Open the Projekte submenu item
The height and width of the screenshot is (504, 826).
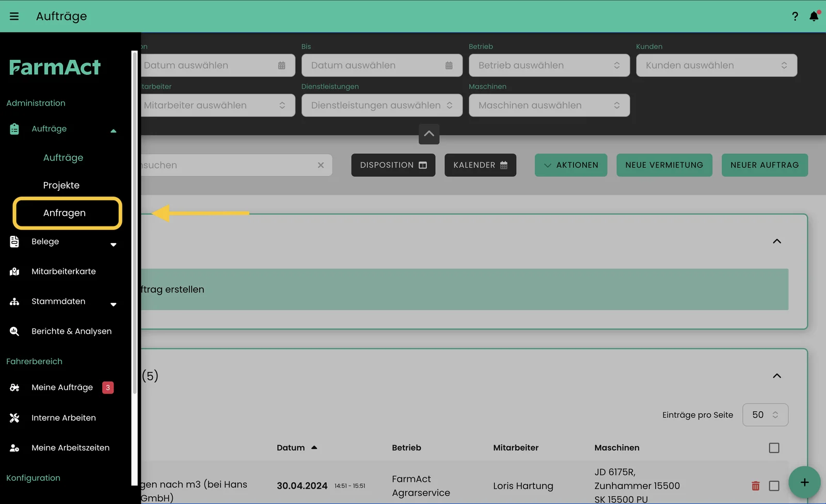click(61, 185)
